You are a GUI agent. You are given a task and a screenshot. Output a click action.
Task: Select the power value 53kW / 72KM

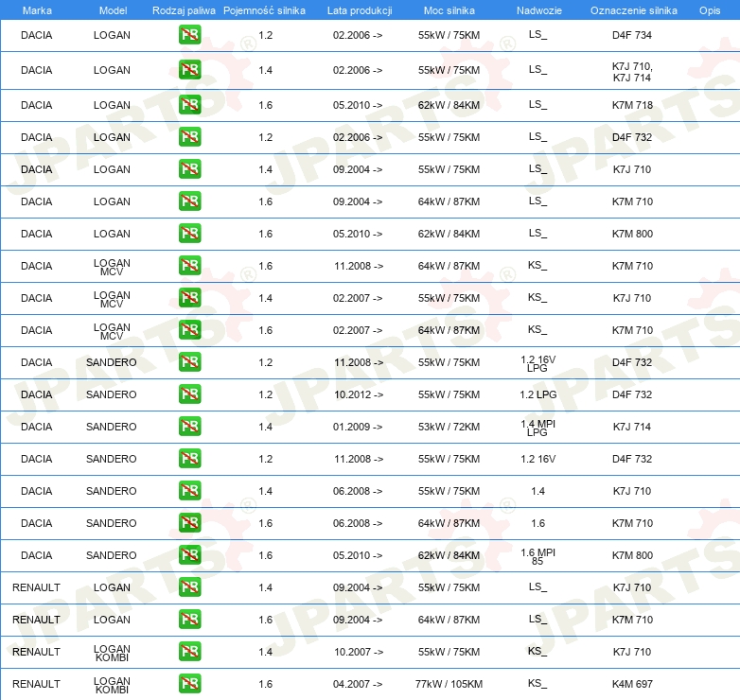[449, 427]
